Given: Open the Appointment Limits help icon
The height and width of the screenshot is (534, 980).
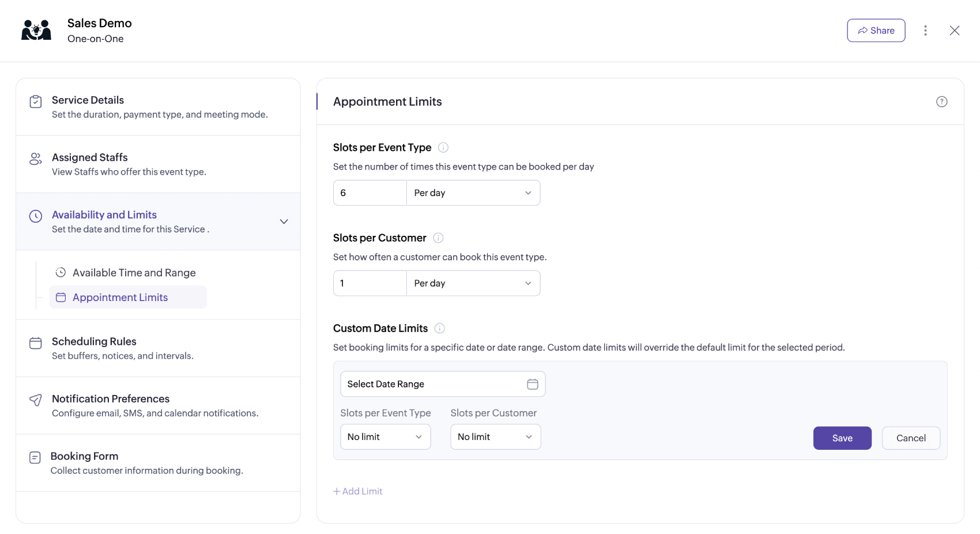Looking at the screenshot, I should coord(942,101).
